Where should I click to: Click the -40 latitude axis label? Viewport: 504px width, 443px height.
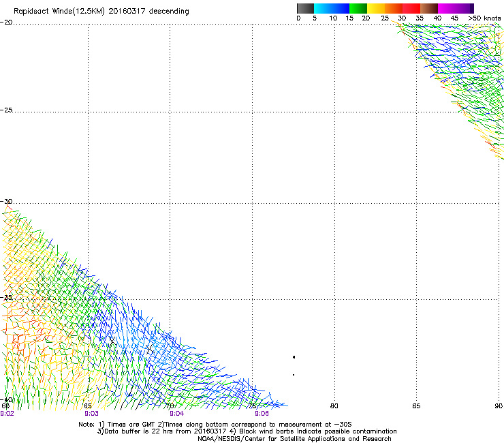[x=6, y=399]
